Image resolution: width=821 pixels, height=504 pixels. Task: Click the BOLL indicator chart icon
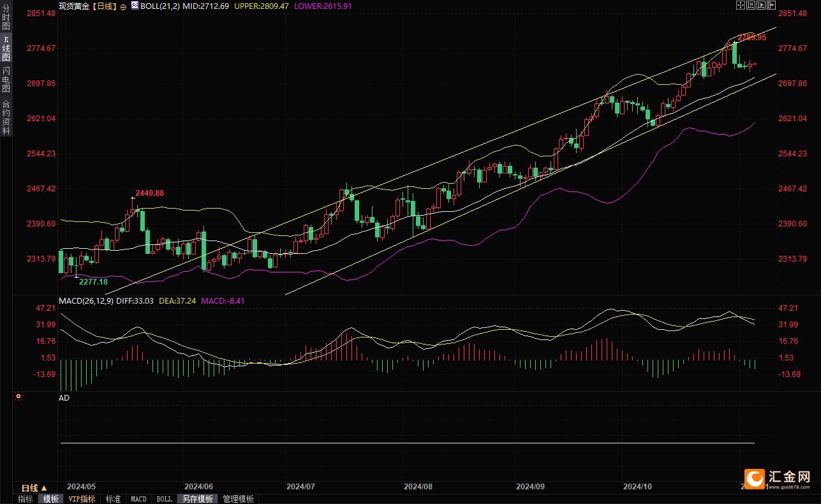[135, 6]
